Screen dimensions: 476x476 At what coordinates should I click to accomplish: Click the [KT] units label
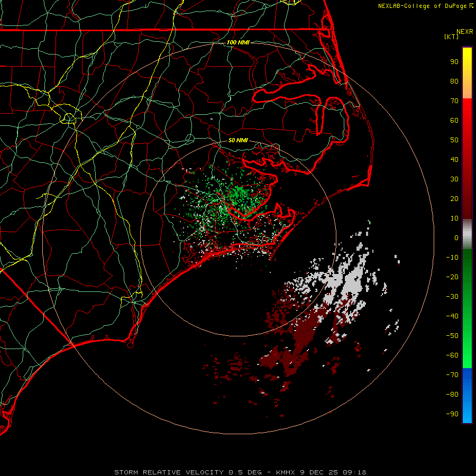[452, 36]
